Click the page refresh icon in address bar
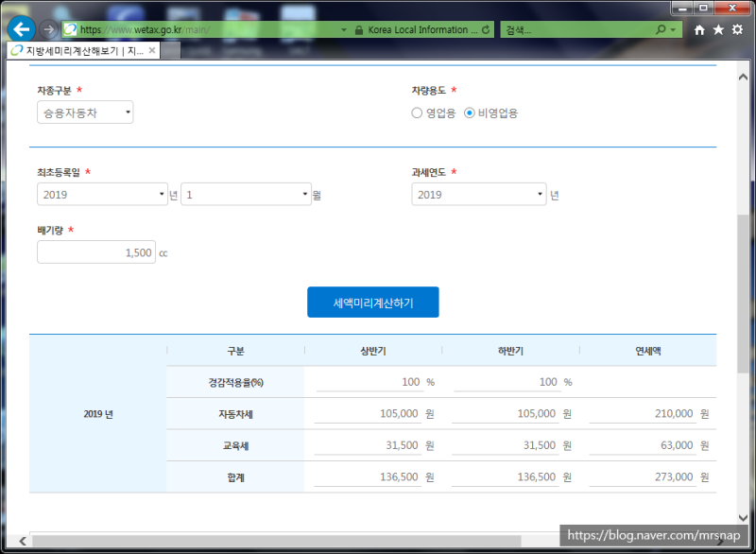The height and width of the screenshot is (554, 756). [x=486, y=29]
